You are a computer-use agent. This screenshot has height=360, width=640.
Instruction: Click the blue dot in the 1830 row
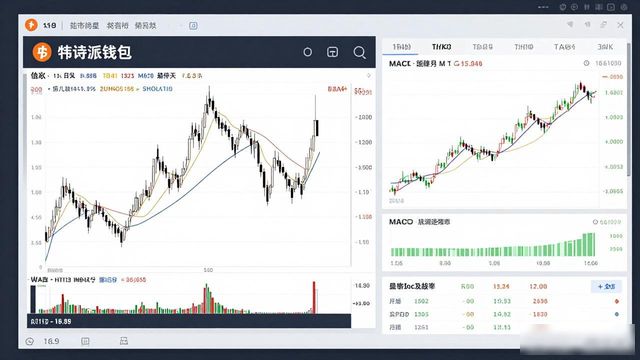617,314
